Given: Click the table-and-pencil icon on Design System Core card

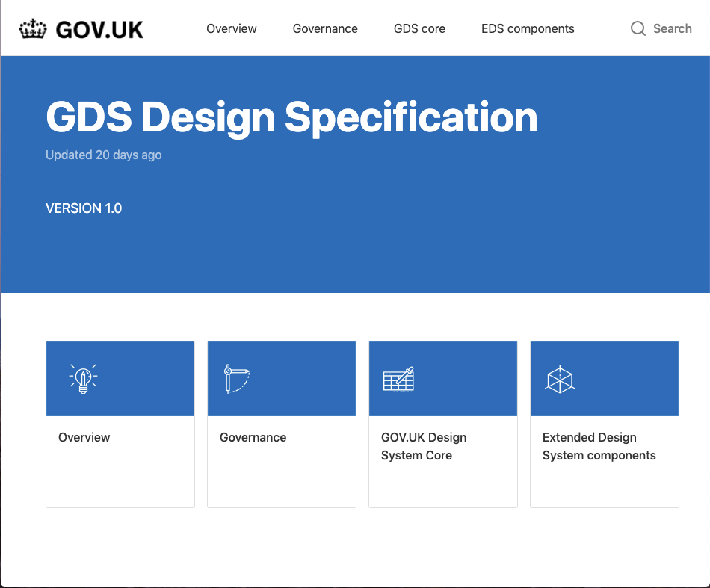Looking at the screenshot, I should pyautogui.click(x=398, y=379).
